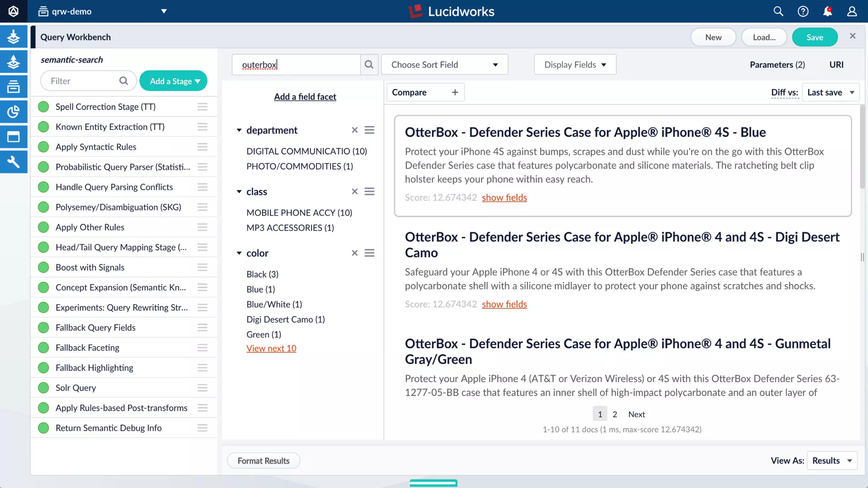Viewport: 868px width, 488px height.
Task: Expand the Display Fields dropdown
Action: coord(575,65)
